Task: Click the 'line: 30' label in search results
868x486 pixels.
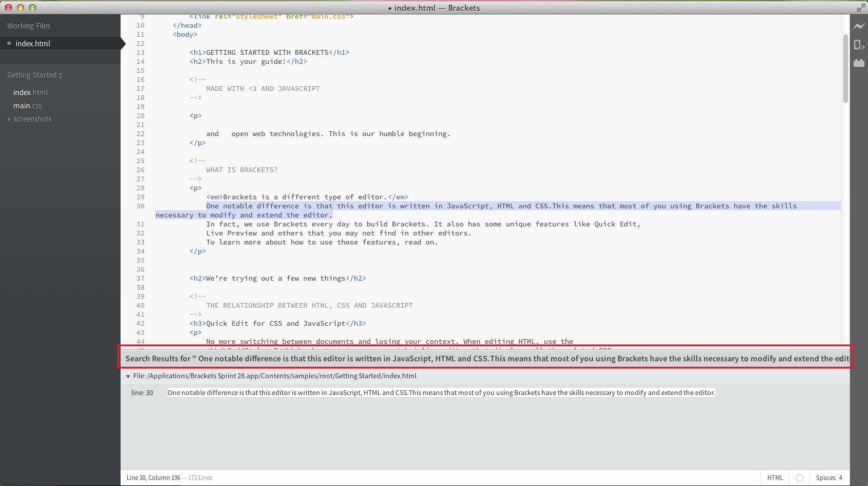Action: [x=142, y=393]
